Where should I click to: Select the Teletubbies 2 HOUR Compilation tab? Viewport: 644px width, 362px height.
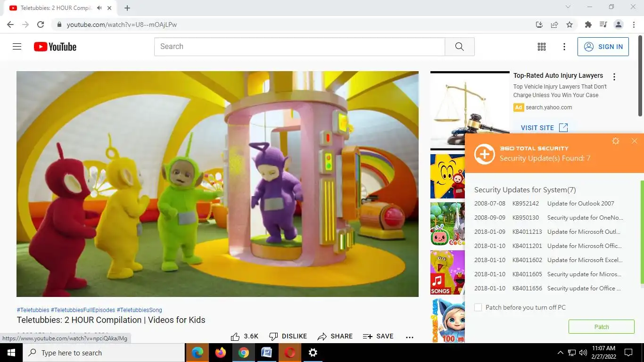[x=60, y=8]
